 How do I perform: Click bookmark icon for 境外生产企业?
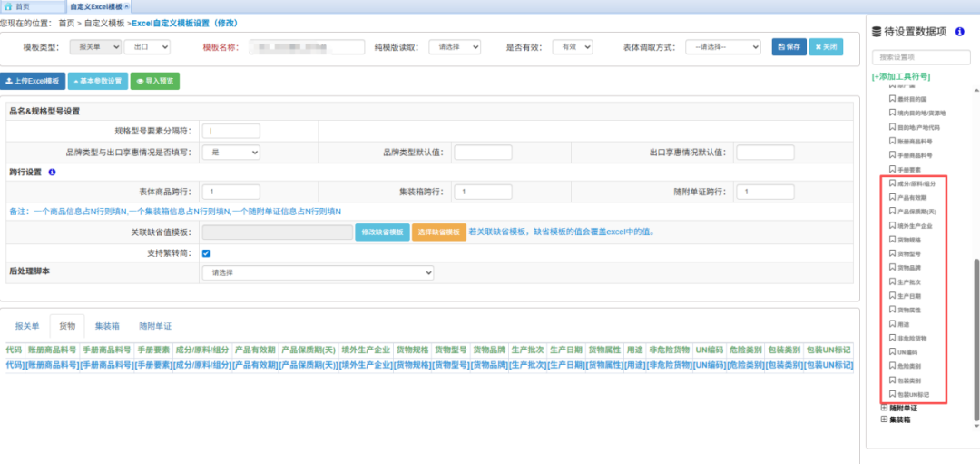point(892,226)
